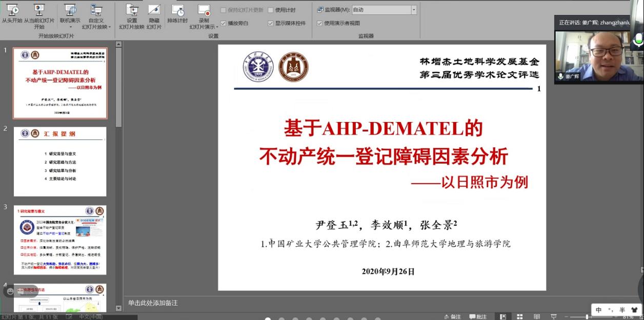Select slide 2 outline (汇报提纲) thumbnail
Viewport: 644px width, 320px height.
click(60, 162)
